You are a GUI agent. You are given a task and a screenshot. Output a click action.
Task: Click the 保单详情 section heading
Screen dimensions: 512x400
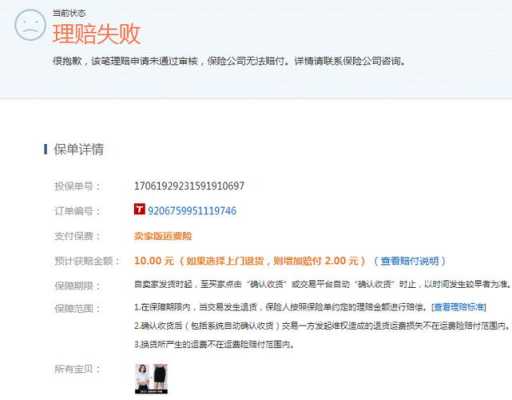coord(79,149)
